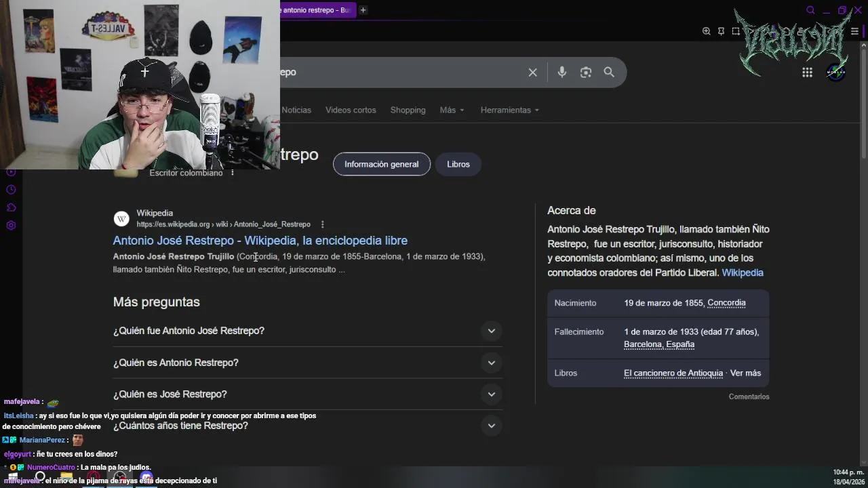Open 'El cancionero de Antioquia' book link

(x=673, y=373)
